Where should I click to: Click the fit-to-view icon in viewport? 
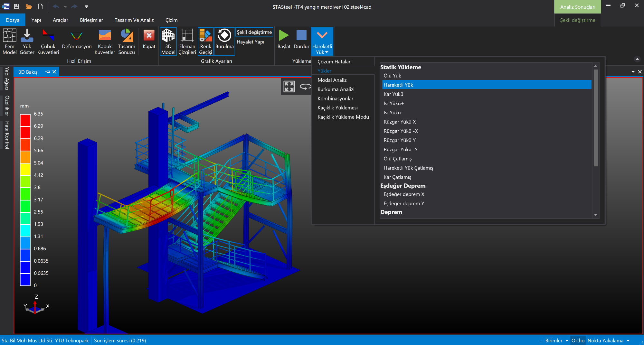click(289, 86)
